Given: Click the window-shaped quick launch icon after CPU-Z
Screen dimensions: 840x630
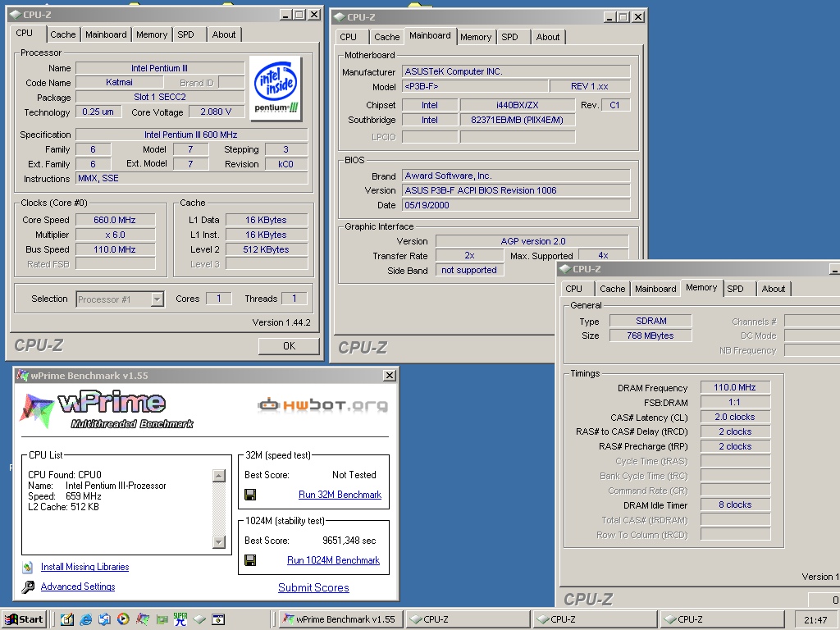Looking at the screenshot, I should 218,619.
